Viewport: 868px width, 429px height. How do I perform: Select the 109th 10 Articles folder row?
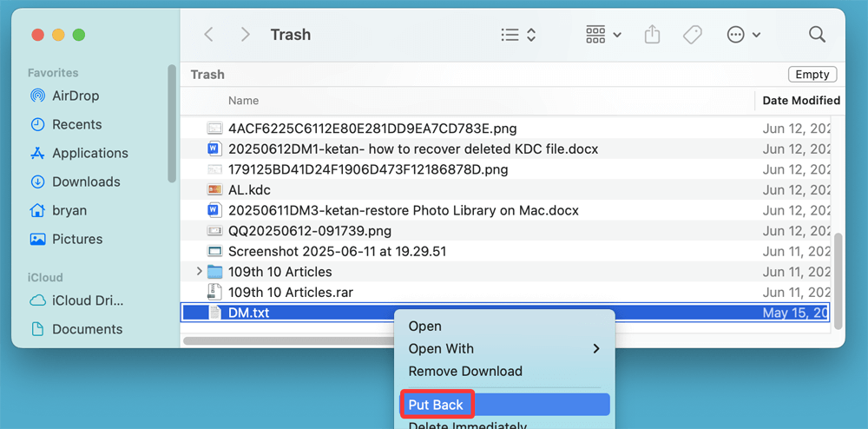[x=505, y=272]
